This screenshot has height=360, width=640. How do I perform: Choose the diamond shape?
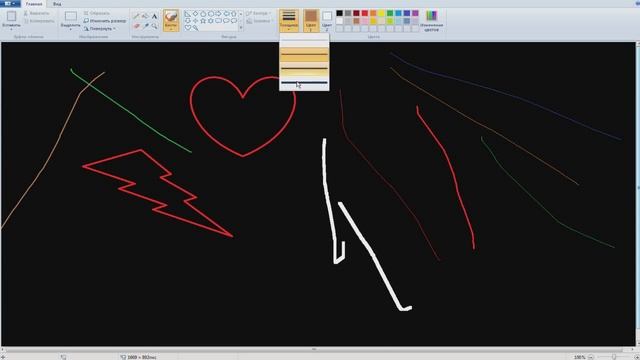[195, 13]
